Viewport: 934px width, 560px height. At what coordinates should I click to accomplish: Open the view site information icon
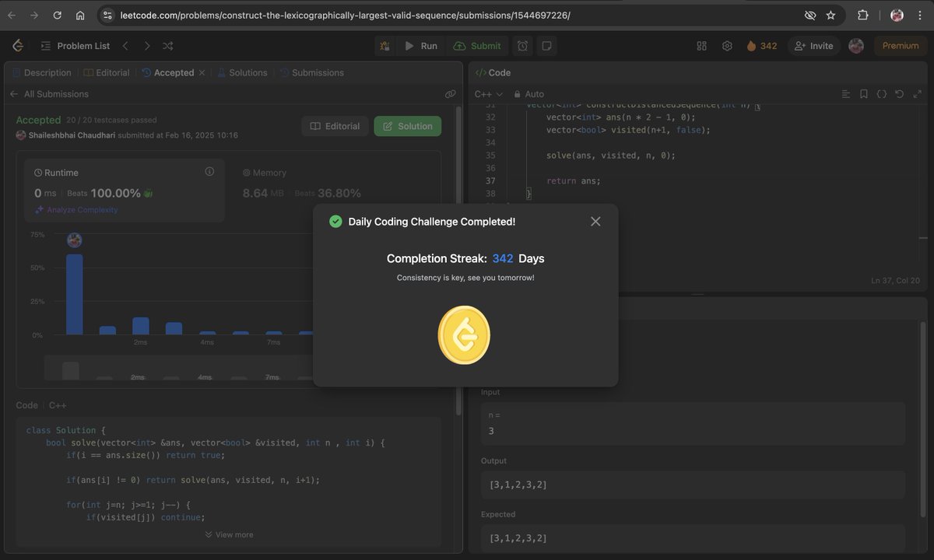(107, 15)
